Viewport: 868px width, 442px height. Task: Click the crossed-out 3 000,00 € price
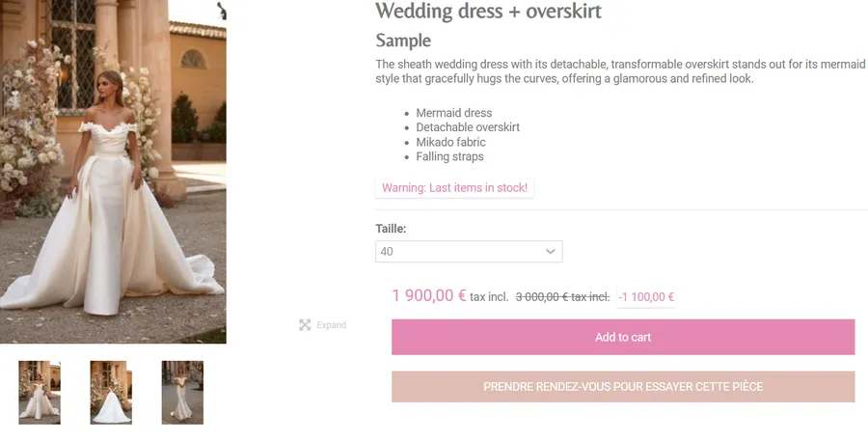562,297
